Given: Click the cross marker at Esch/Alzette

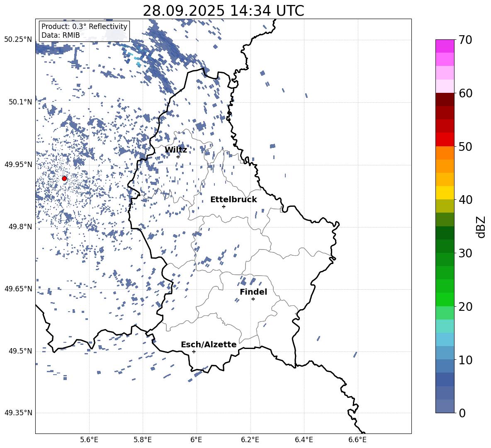Looking at the screenshot, I should click(194, 351).
